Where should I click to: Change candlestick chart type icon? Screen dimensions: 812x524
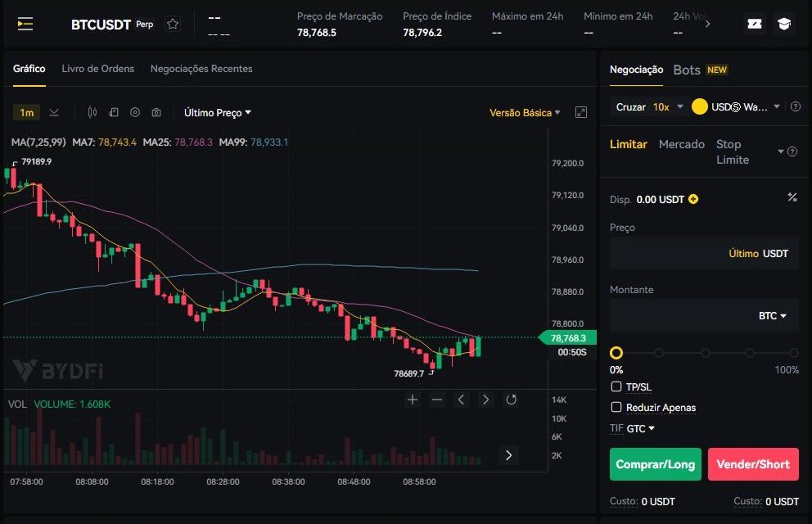click(x=92, y=112)
